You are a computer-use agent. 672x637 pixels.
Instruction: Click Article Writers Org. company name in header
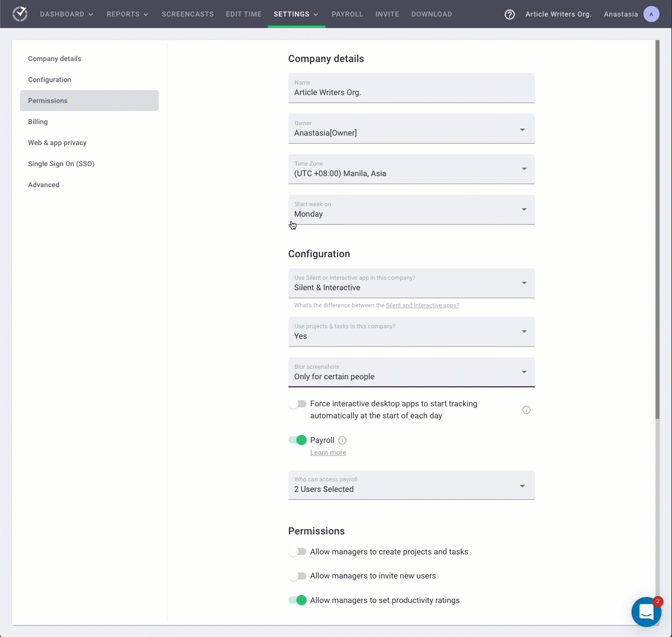558,14
